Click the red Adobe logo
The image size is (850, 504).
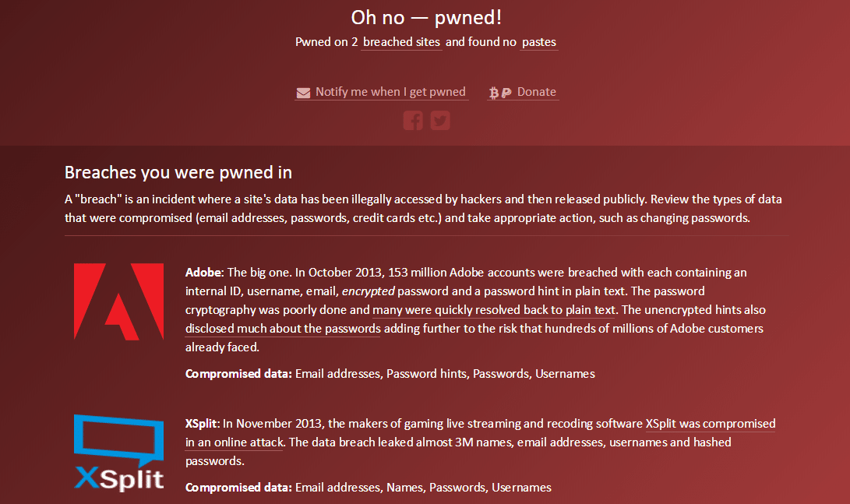pos(118,301)
